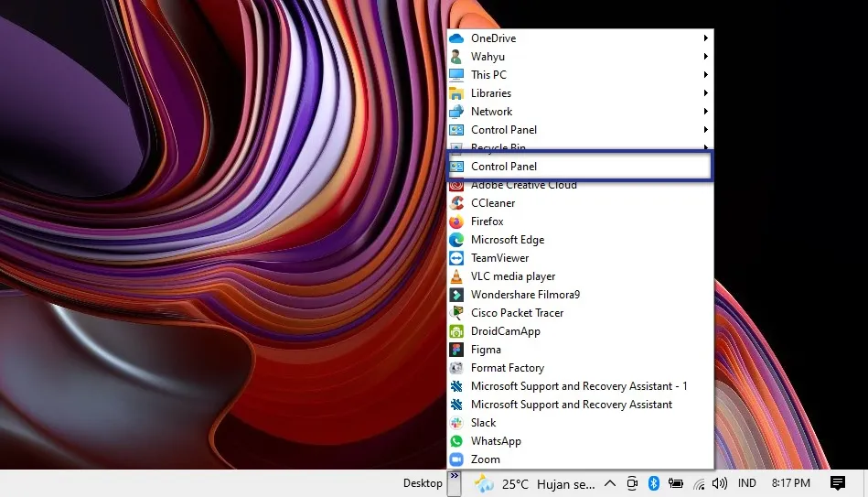Expand the This PC submenu arrow
This screenshot has width=868, height=497.
[x=705, y=75]
